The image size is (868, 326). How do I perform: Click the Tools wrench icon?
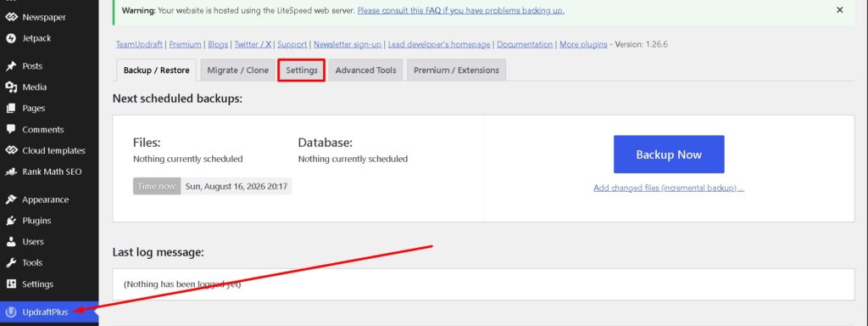coord(10,263)
